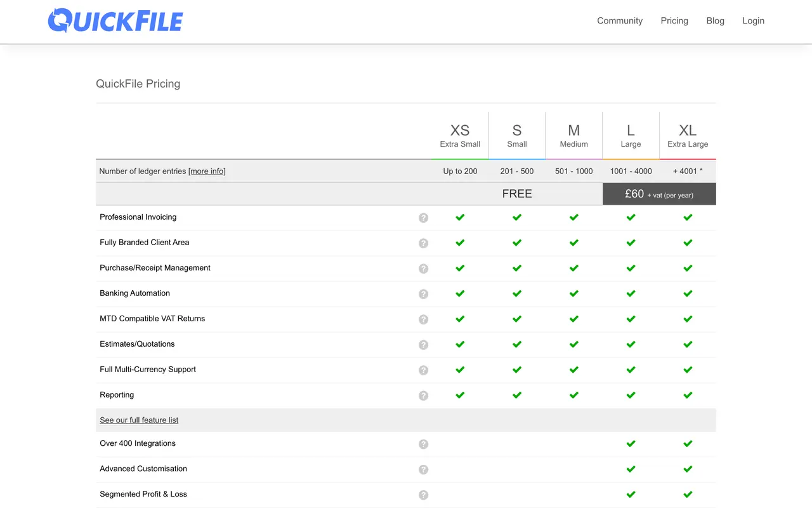Open the Blog link

point(715,20)
